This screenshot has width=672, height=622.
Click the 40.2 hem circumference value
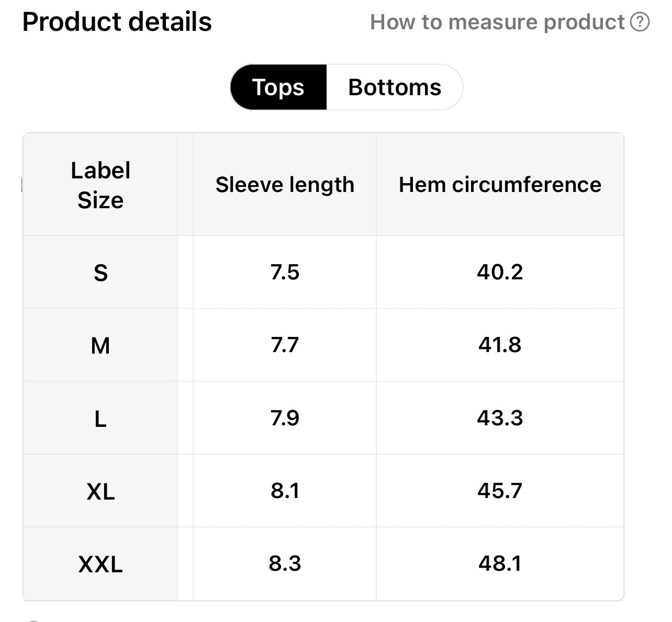point(500,272)
